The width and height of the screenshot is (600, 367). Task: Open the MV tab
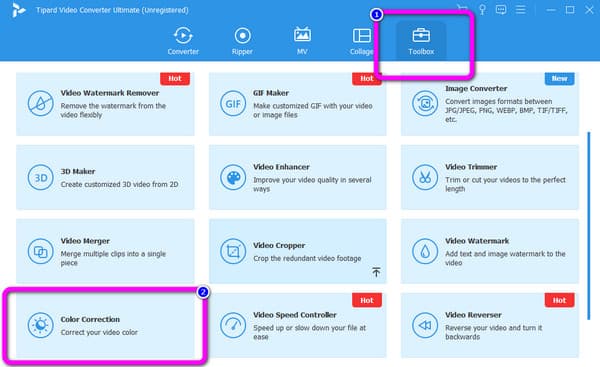click(x=302, y=41)
